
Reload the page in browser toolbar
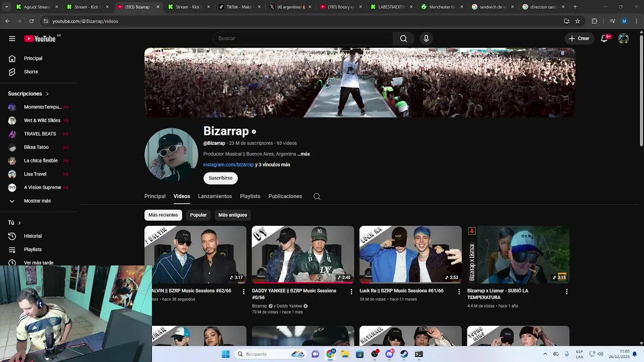point(31,21)
